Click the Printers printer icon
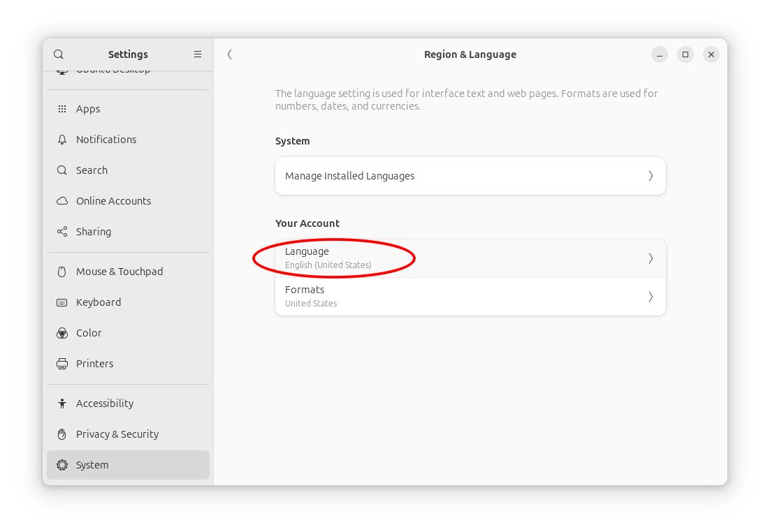Viewport: 770px width, 532px height. click(62, 364)
